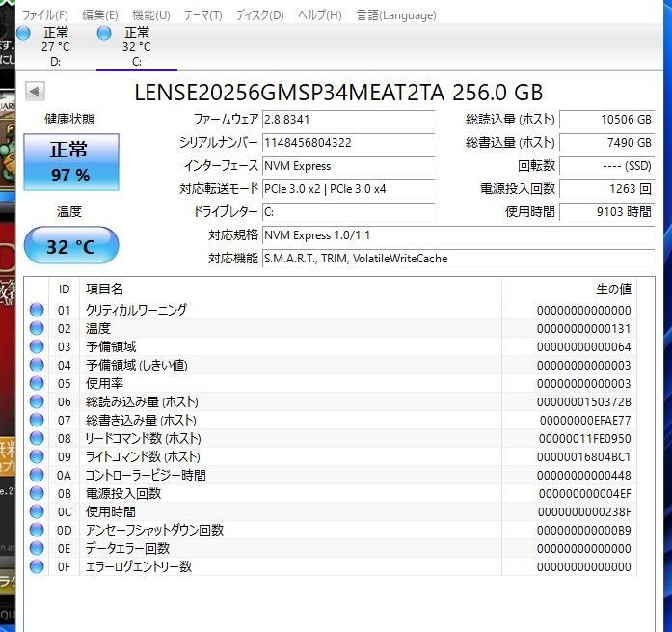Click total host reads value 10506 GB
This screenshot has width=672, height=632.
[x=606, y=120]
